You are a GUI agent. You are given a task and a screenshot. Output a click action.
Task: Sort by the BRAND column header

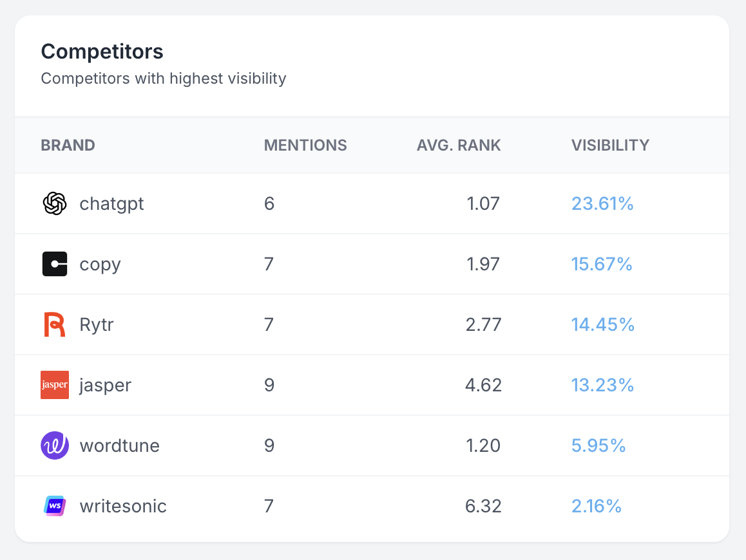[x=68, y=145]
